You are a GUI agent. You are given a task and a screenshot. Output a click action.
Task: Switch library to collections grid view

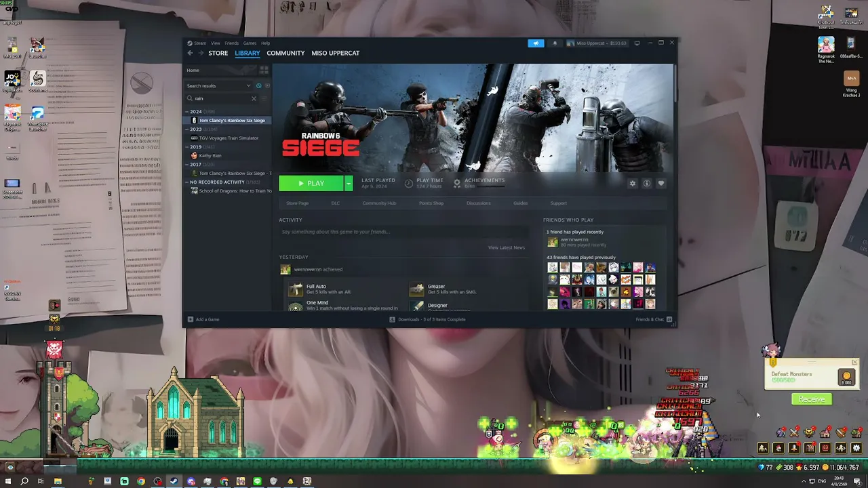[264, 70]
